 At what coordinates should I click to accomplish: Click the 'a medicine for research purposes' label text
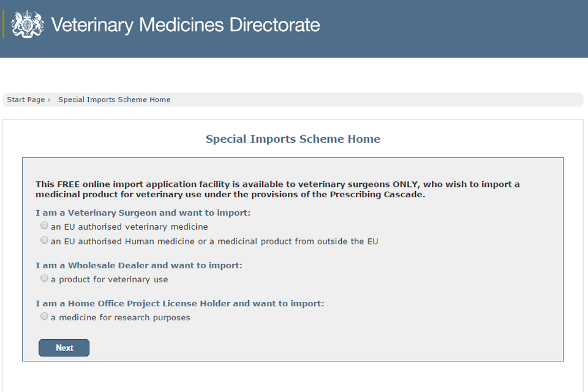coord(120,317)
